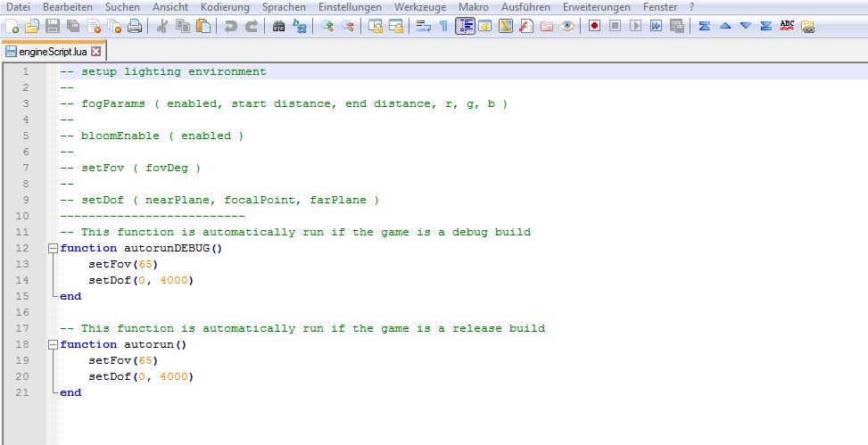Click the text 'setup lighting environment'
Image resolution: width=868 pixels, height=445 pixels.
point(174,71)
